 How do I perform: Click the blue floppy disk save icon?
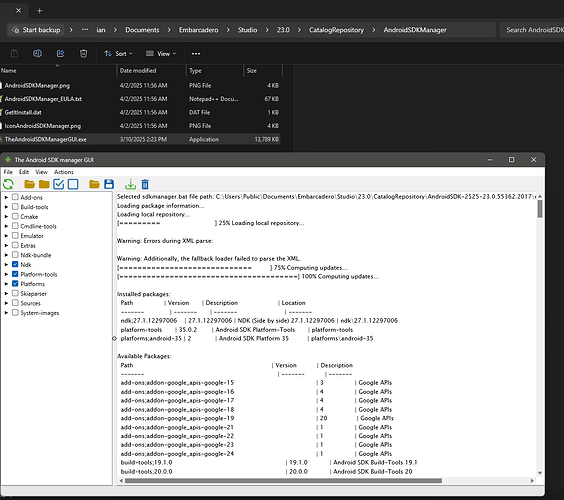109,184
